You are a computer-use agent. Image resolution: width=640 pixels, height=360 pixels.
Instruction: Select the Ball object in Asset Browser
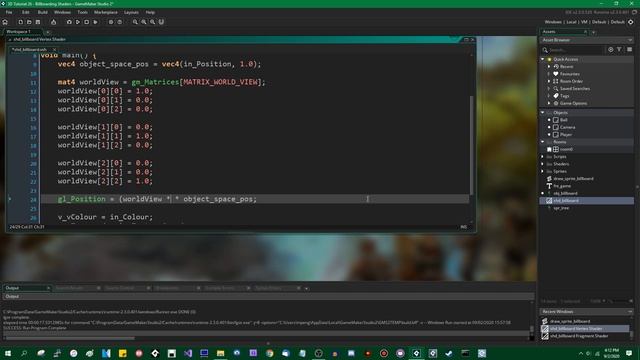(563, 120)
